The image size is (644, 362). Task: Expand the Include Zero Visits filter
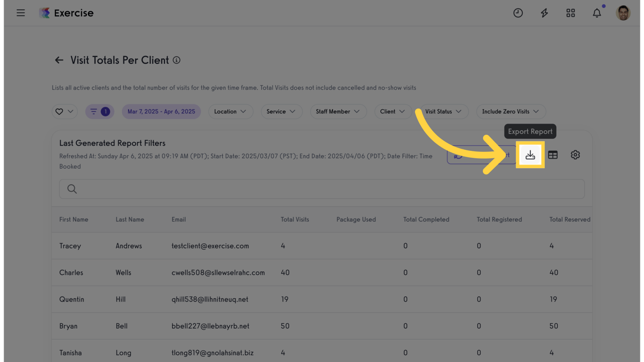[511, 112]
